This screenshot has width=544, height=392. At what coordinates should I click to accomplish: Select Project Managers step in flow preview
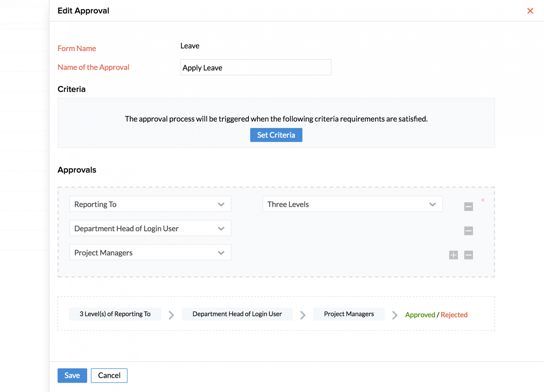(349, 314)
